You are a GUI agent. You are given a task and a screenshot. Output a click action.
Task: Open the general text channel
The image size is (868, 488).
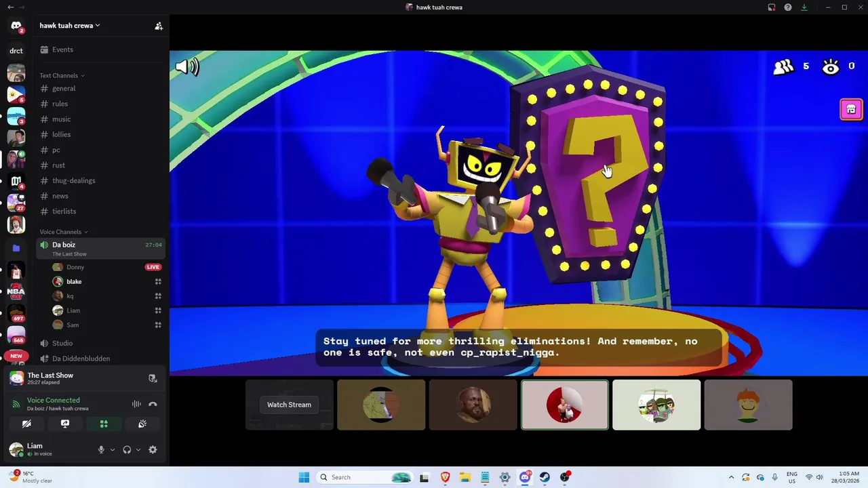(100, 88)
